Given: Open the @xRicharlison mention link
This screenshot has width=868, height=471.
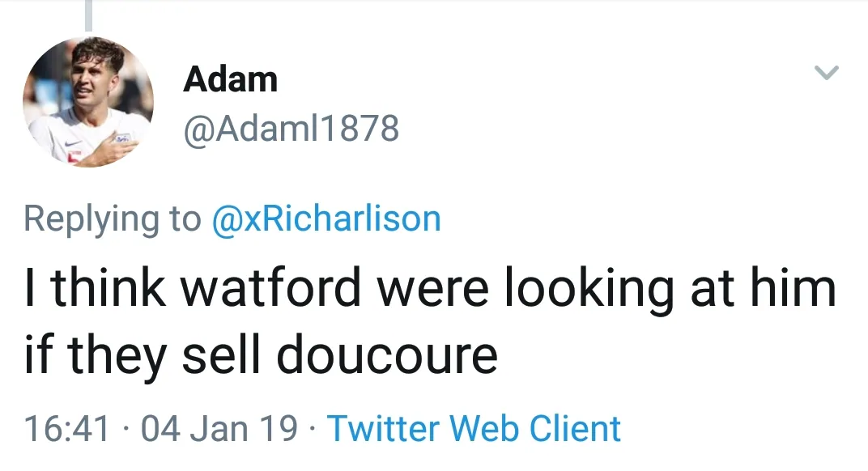Looking at the screenshot, I should [x=325, y=219].
